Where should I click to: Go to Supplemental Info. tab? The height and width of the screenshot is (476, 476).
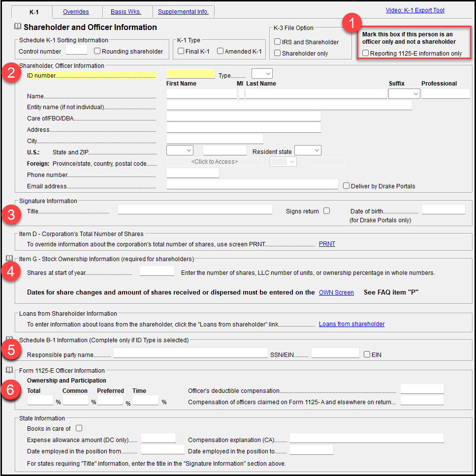click(183, 11)
